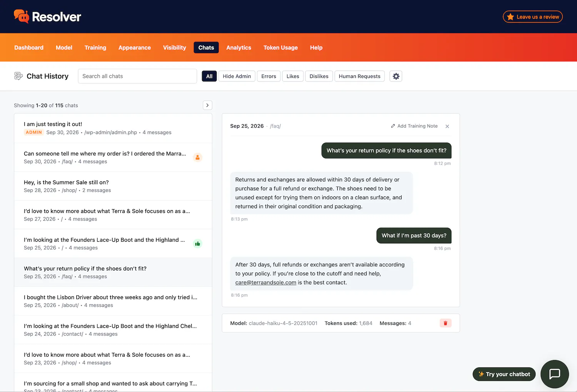Open the Sep 24 Founders Lace-Up Boot chat
This screenshot has width=577, height=392.
pyautogui.click(x=113, y=330)
